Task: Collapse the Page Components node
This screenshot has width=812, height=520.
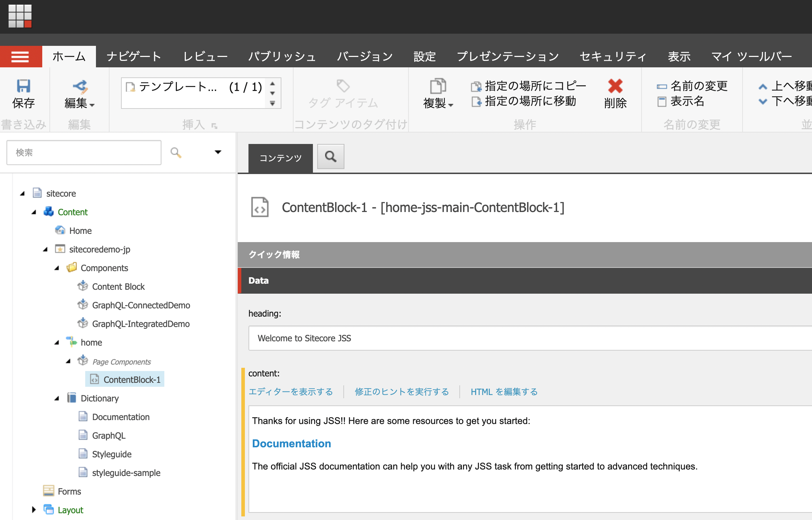Action: (68, 361)
